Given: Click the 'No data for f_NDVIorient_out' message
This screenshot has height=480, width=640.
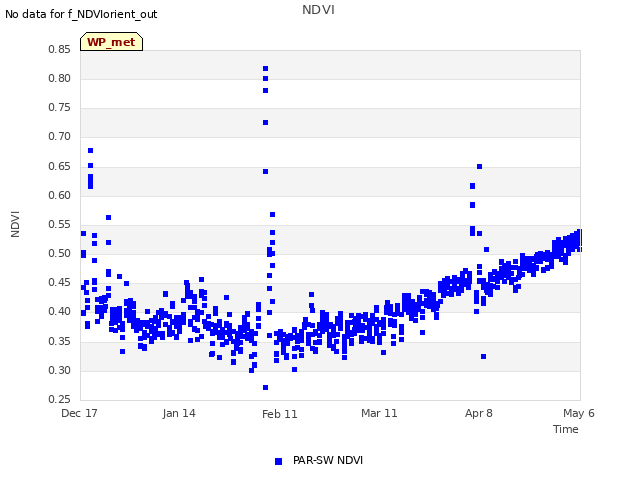Looking at the screenshot, I should [81, 14].
